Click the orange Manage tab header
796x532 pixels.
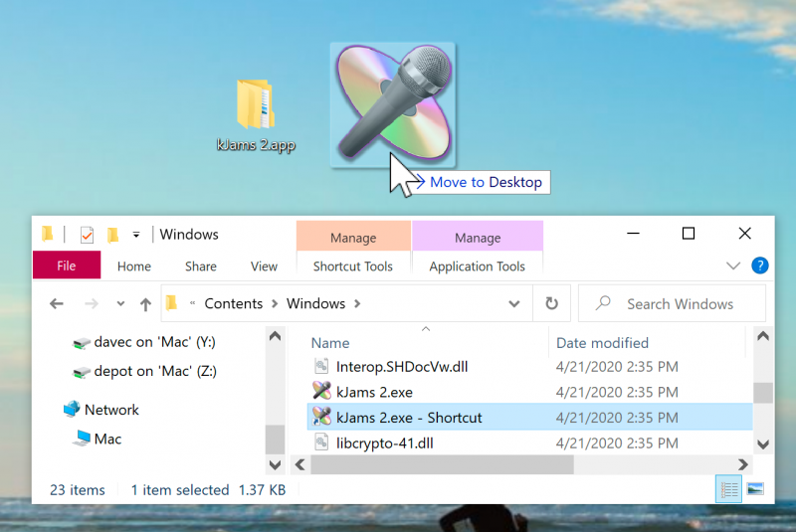point(353,237)
